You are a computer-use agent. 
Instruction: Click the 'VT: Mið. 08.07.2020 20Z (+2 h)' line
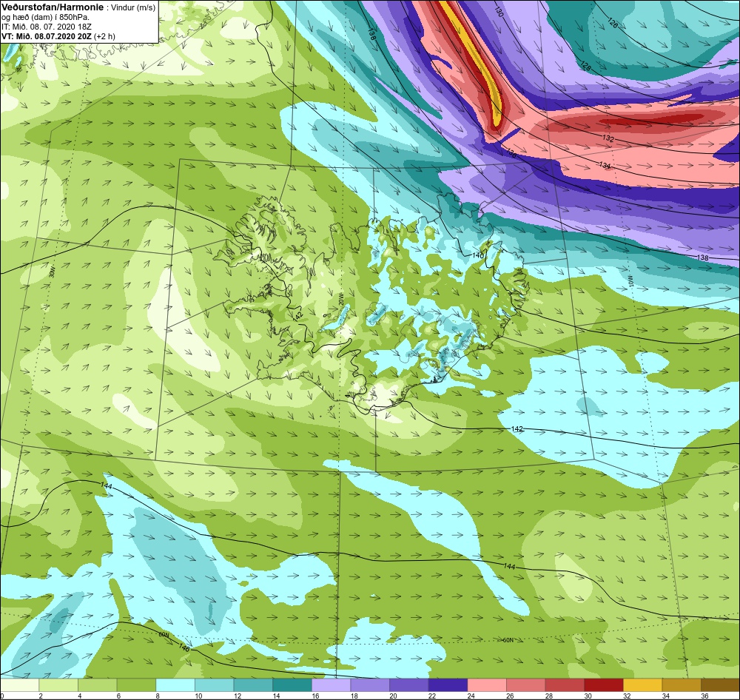coord(58,36)
